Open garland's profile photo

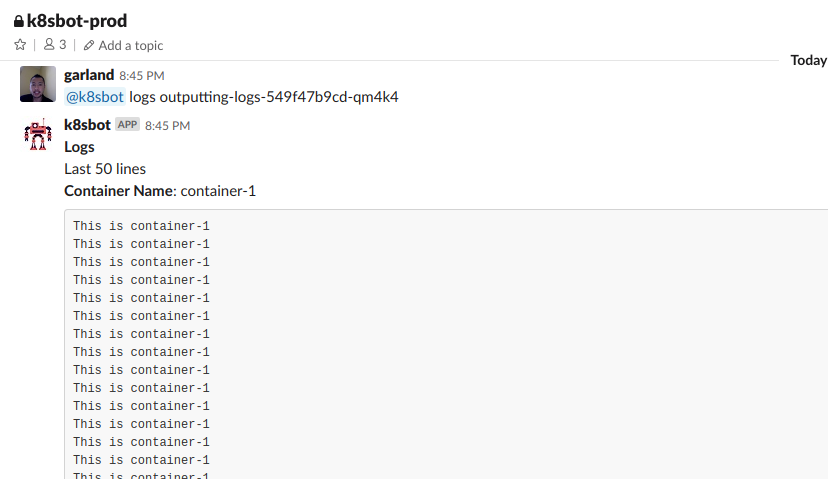[38, 84]
